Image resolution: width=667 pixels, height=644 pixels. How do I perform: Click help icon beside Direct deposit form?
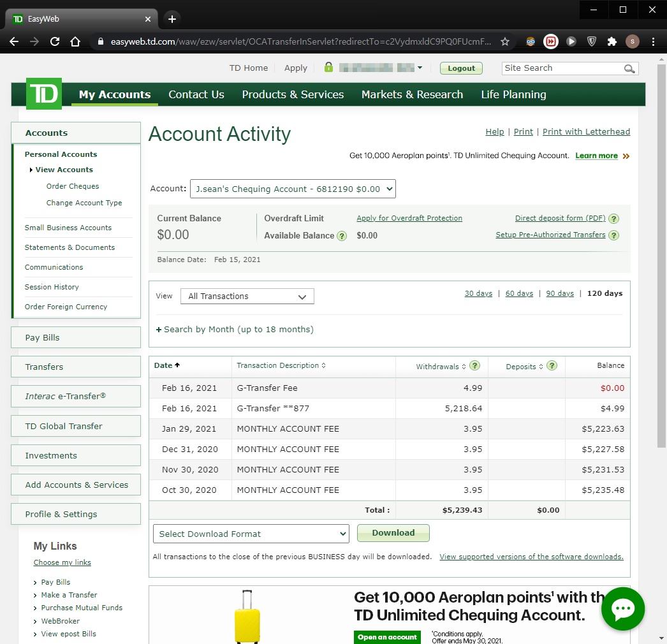click(613, 219)
